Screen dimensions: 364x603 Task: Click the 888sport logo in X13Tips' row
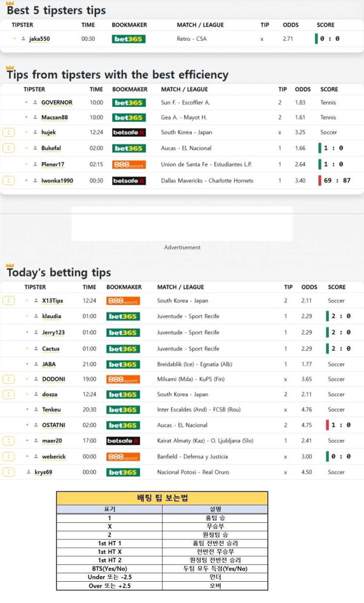coord(123,301)
